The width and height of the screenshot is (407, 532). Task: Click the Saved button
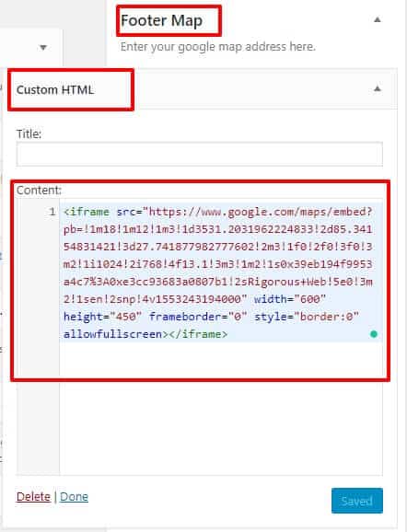pyautogui.click(x=357, y=501)
